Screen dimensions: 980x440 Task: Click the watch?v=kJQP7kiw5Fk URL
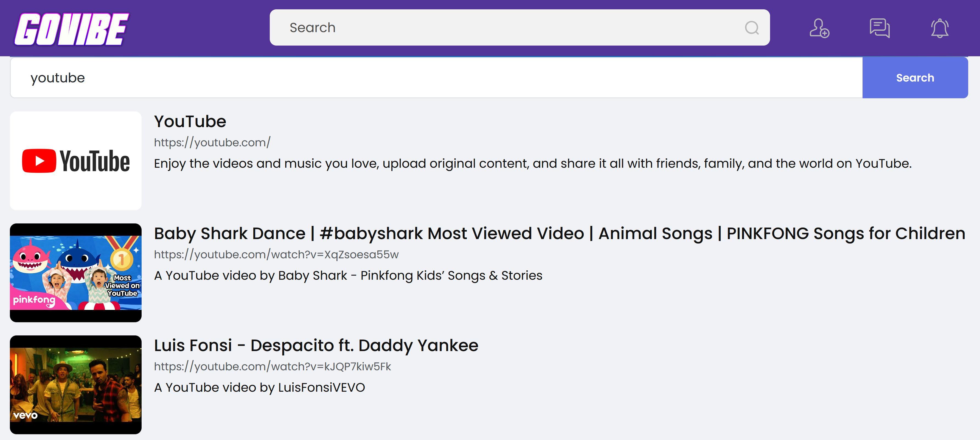273,366
